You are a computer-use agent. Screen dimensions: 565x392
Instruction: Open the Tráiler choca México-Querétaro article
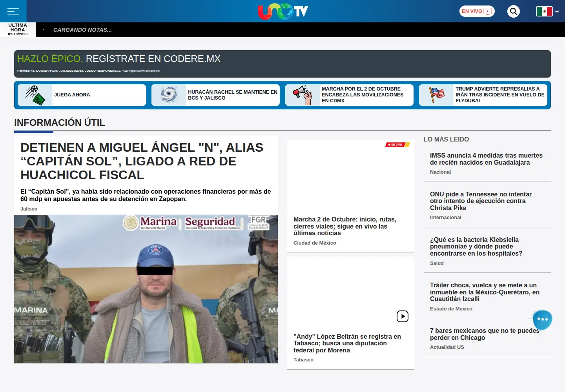pyautogui.click(x=485, y=292)
